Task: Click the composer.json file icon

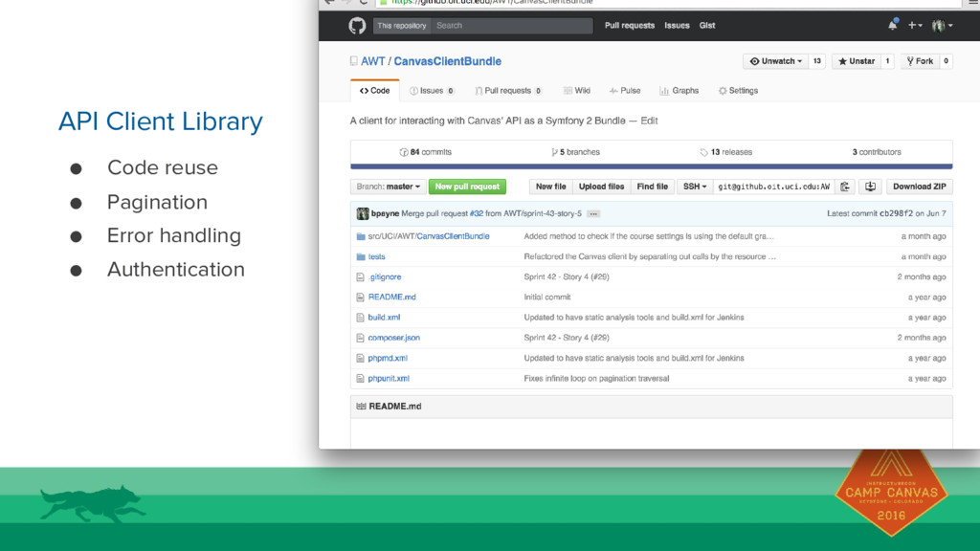Action: [360, 338]
